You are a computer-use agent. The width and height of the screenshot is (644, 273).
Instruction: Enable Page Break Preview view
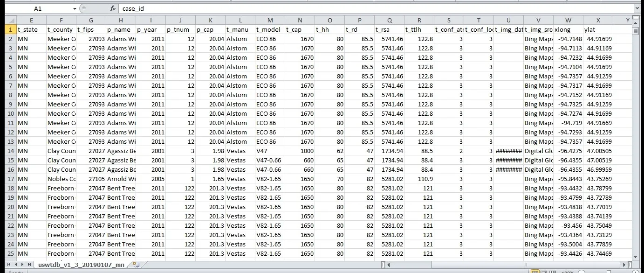click(x=553, y=272)
